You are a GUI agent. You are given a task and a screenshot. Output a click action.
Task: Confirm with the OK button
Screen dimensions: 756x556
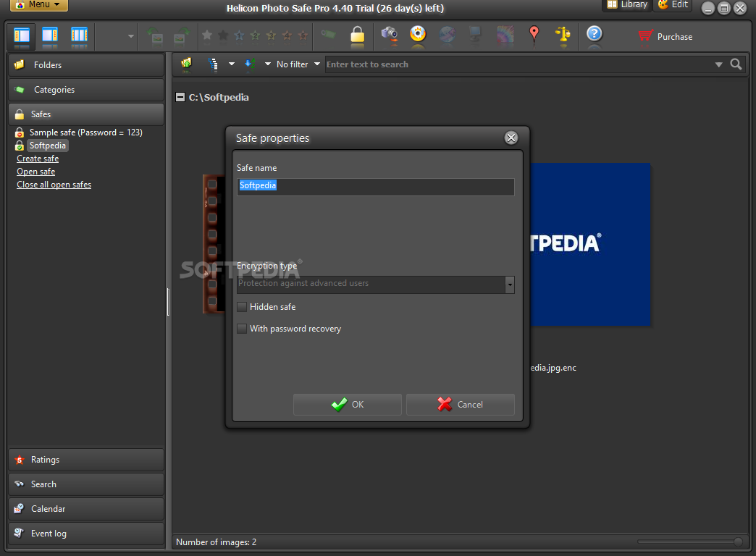347,405
